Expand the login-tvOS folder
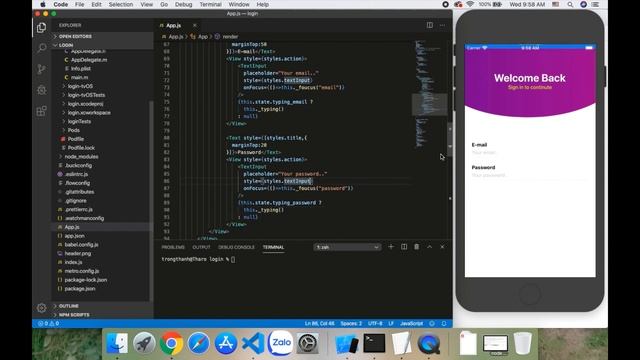 coord(80,86)
